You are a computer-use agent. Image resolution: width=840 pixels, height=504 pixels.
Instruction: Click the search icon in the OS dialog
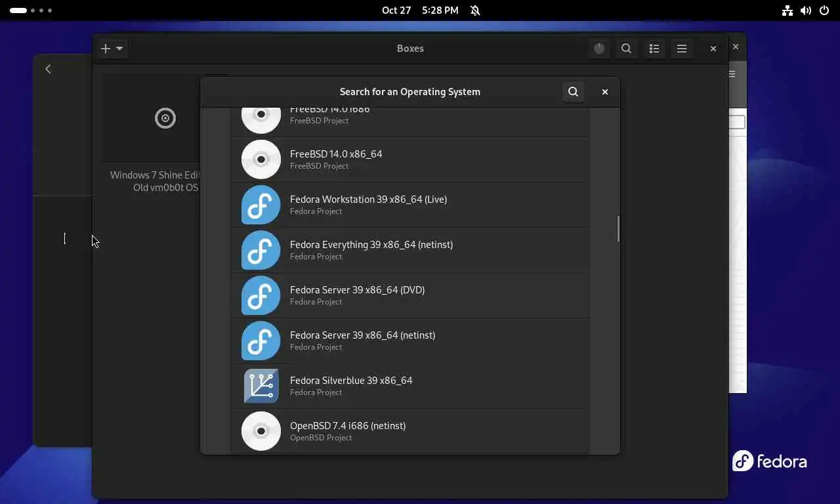tap(573, 92)
